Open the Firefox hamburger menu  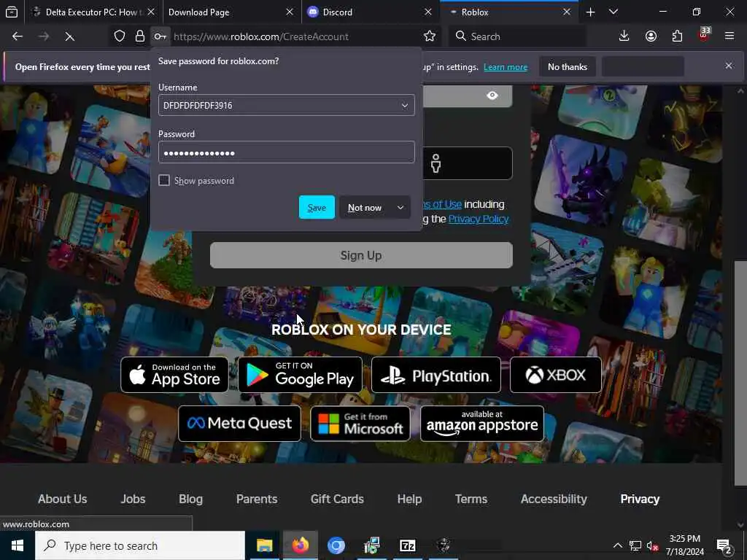pos(729,36)
